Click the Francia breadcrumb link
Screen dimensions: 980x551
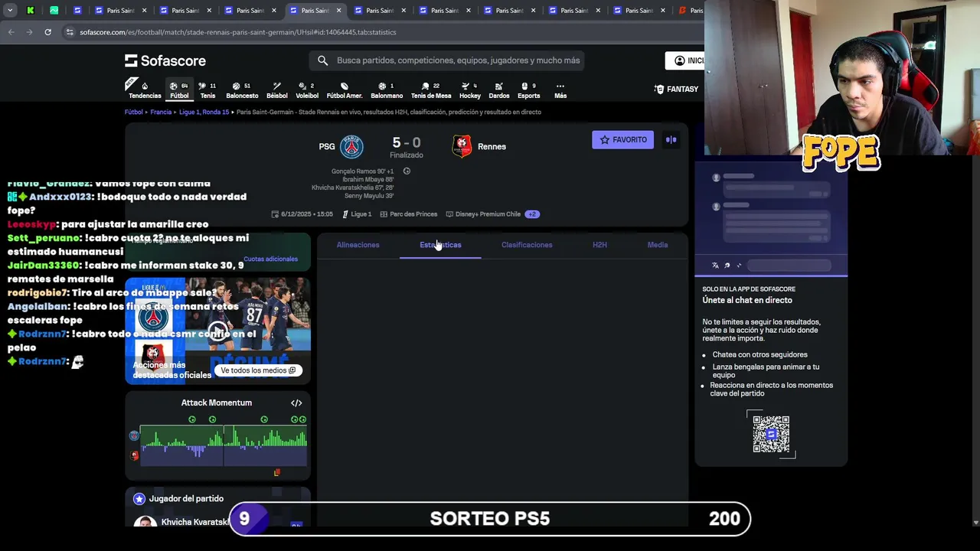tap(161, 112)
